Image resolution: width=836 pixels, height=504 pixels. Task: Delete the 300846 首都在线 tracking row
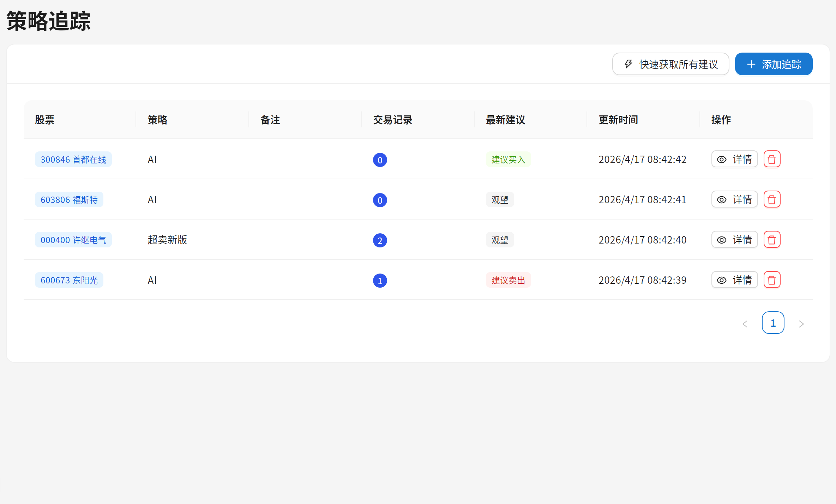coord(772,159)
